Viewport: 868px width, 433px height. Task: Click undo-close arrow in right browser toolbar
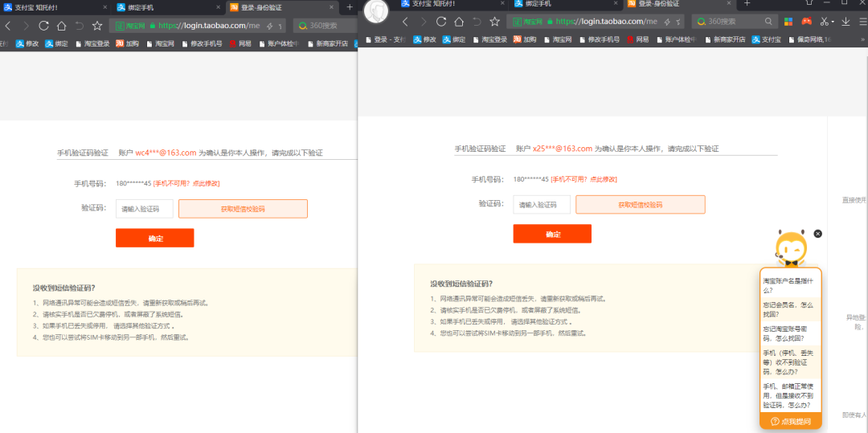(477, 22)
